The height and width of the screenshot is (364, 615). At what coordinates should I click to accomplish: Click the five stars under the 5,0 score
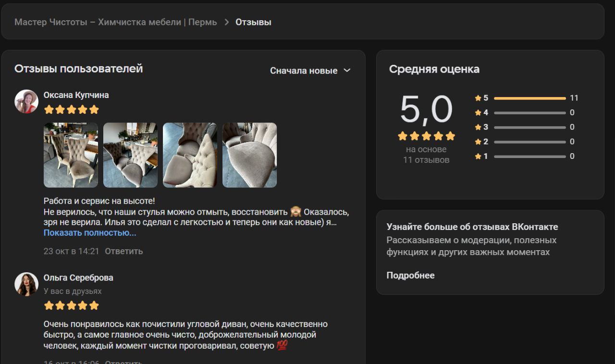point(426,136)
